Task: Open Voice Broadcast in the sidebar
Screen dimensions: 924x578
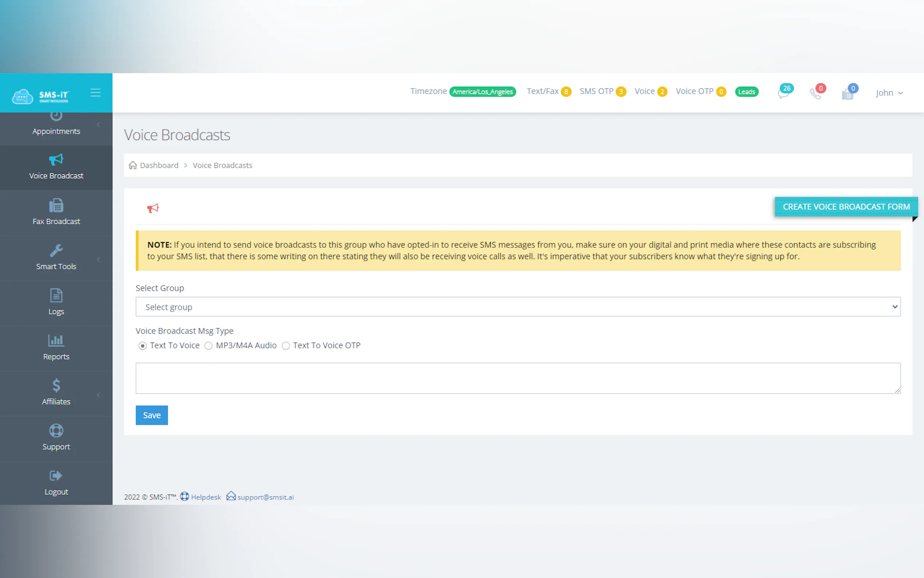Action: pyautogui.click(x=56, y=167)
